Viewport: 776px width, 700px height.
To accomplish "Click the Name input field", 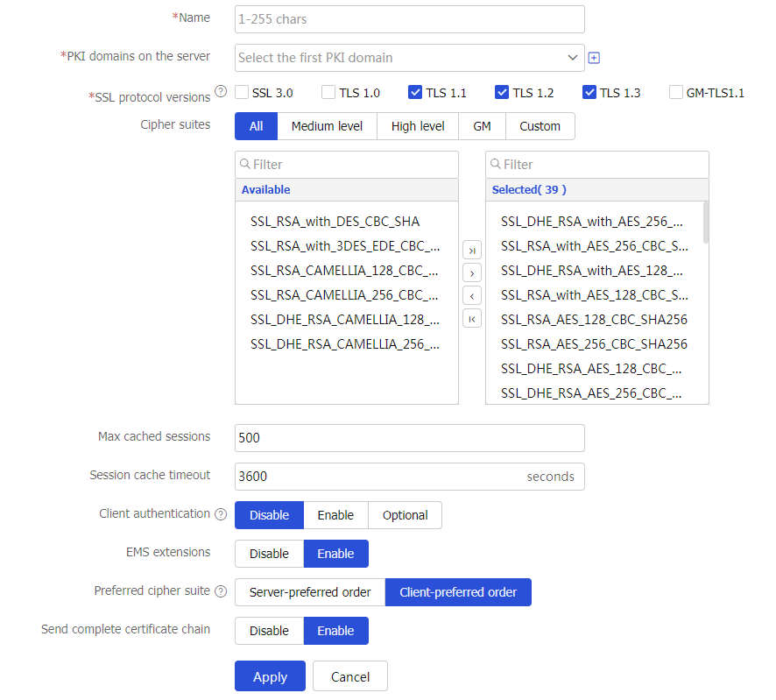I will [x=409, y=19].
